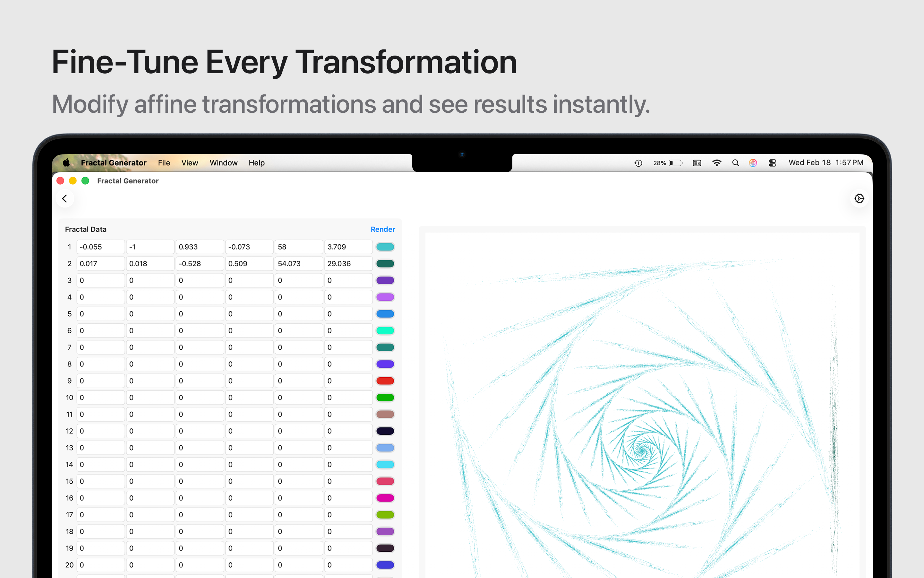Select first field in row 20

101,565
